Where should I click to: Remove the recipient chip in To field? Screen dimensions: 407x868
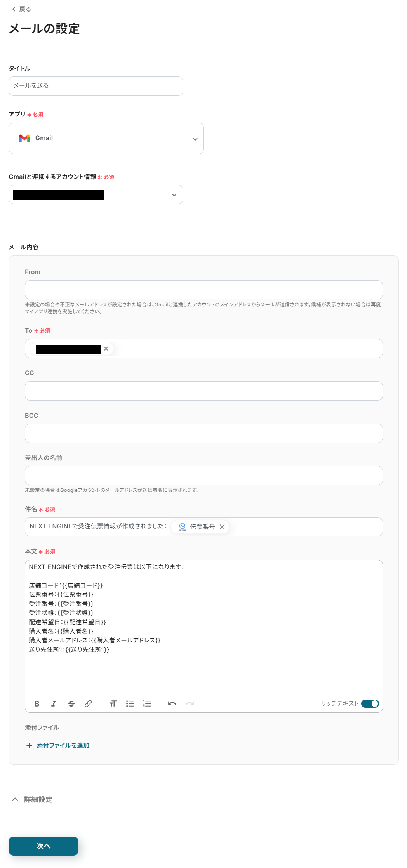click(x=106, y=349)
